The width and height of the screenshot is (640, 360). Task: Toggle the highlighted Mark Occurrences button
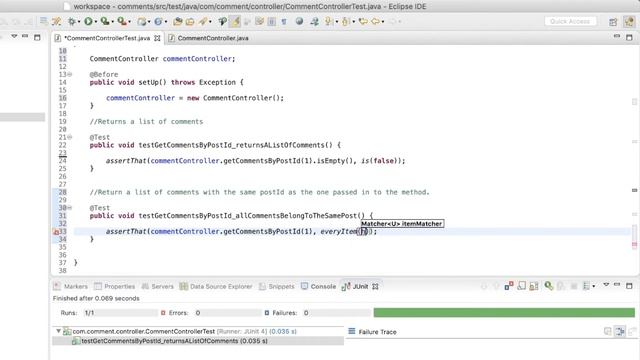pyautogui.click(x=235, y=21)
